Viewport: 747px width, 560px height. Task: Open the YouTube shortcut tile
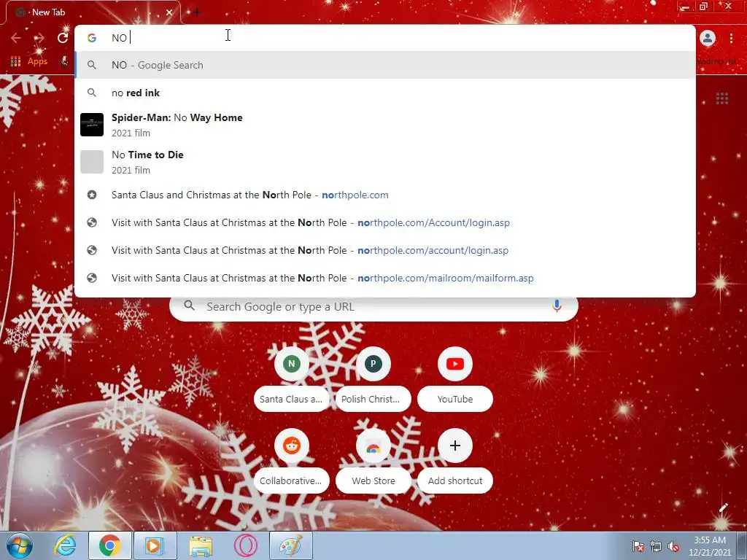point(455,379)
